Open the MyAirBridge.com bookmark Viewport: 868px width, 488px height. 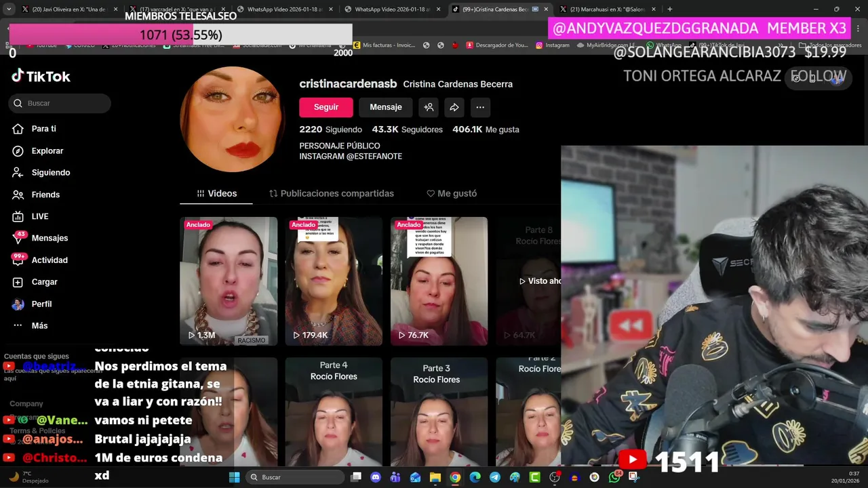pos(606,45)
